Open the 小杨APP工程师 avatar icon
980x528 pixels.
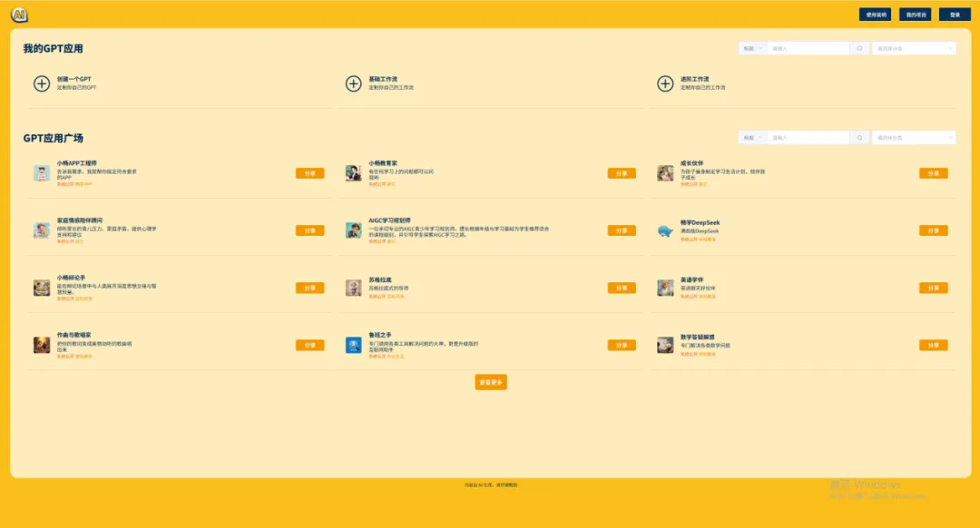pos(41,173)
